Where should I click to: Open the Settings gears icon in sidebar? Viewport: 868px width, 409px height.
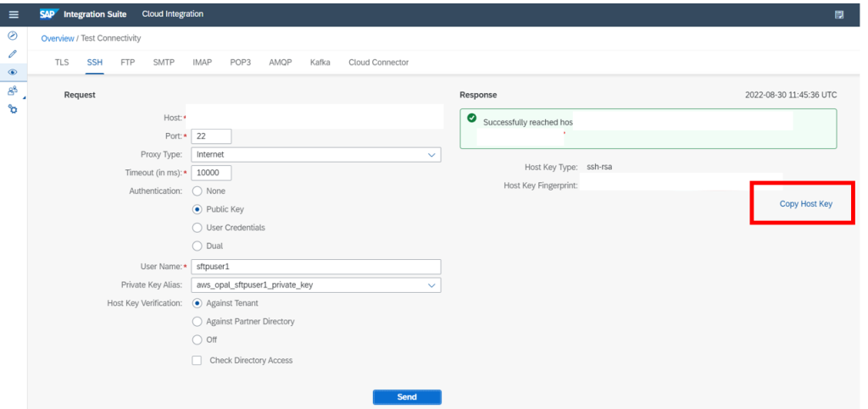tap(13, 109)
